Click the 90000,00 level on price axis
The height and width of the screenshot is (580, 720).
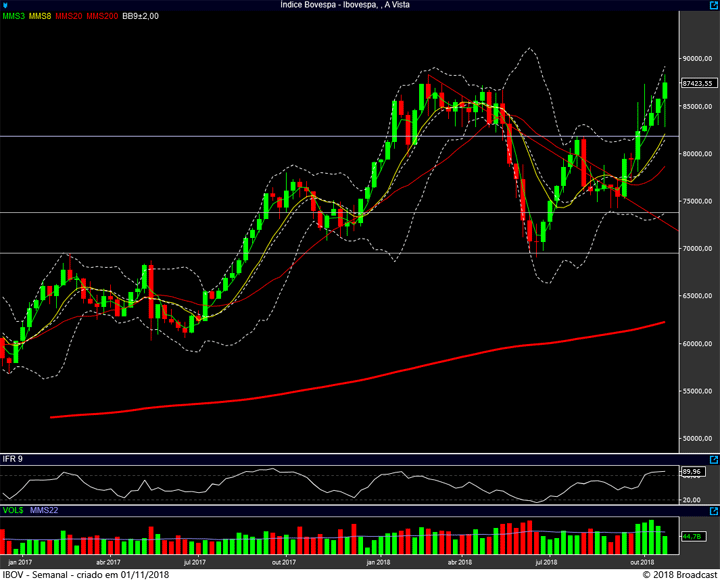click(x=696, y=59)
